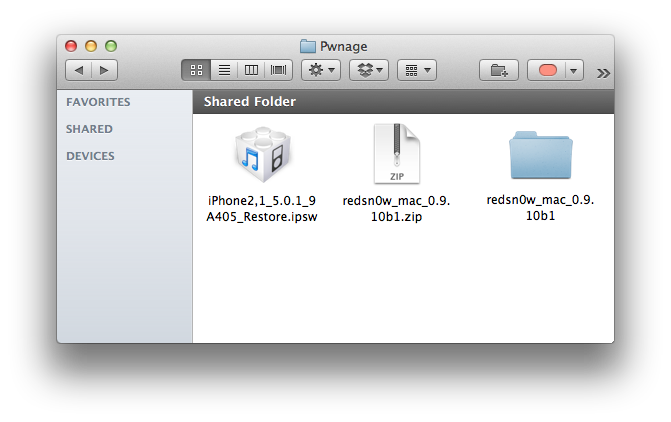Switch to Cover Flow view
671x422 pixels.
tap(278, 70)
